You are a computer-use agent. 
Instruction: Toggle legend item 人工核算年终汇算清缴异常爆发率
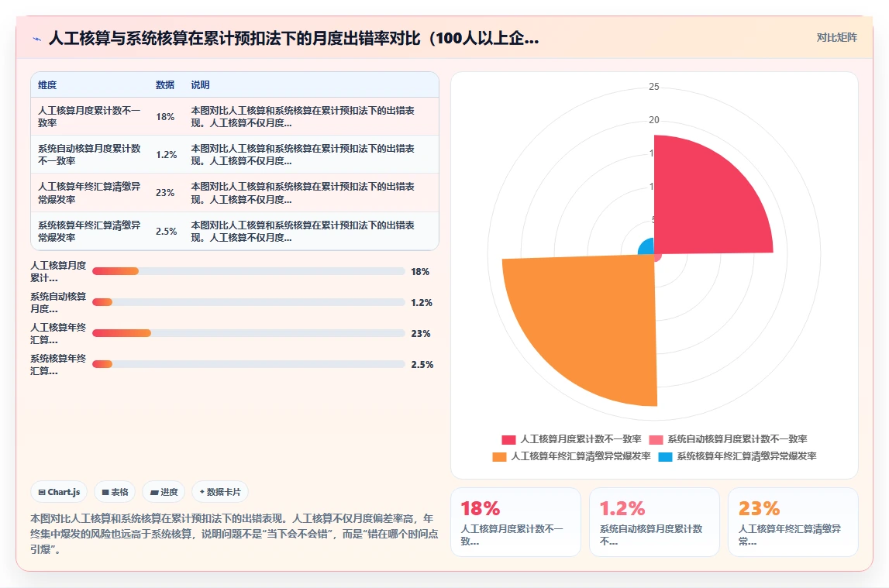click(571, 456)
